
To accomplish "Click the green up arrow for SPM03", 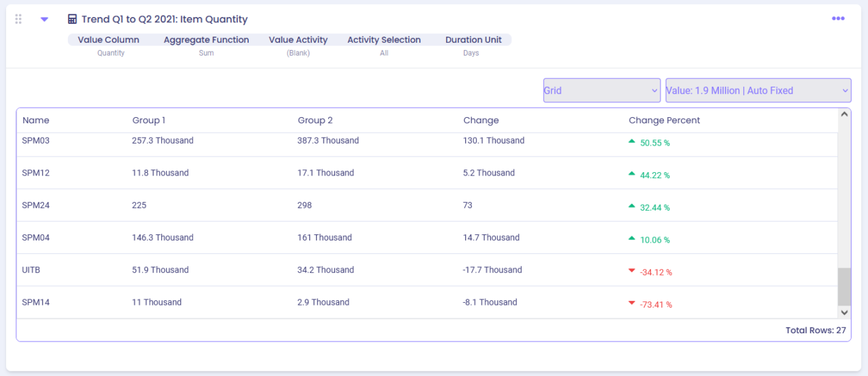I will 632,142.
